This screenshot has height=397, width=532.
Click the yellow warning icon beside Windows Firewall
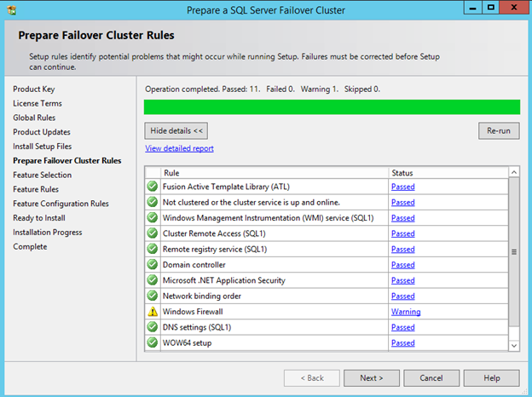pyautogui.click(x=153, y=312)
